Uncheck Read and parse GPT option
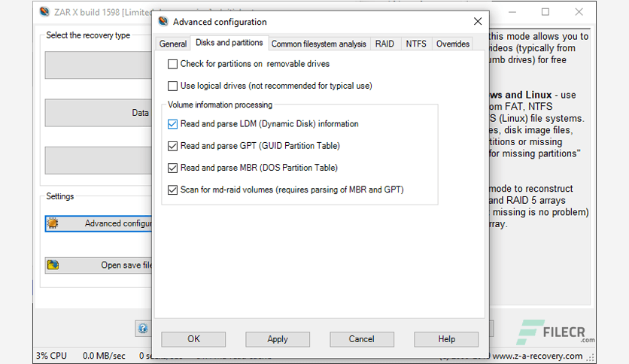 point(172,146)
